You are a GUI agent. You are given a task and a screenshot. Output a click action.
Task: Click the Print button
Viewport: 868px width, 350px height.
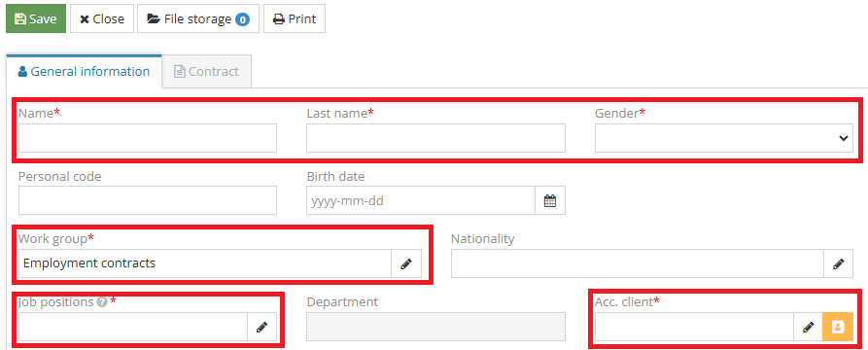(295, 18)
